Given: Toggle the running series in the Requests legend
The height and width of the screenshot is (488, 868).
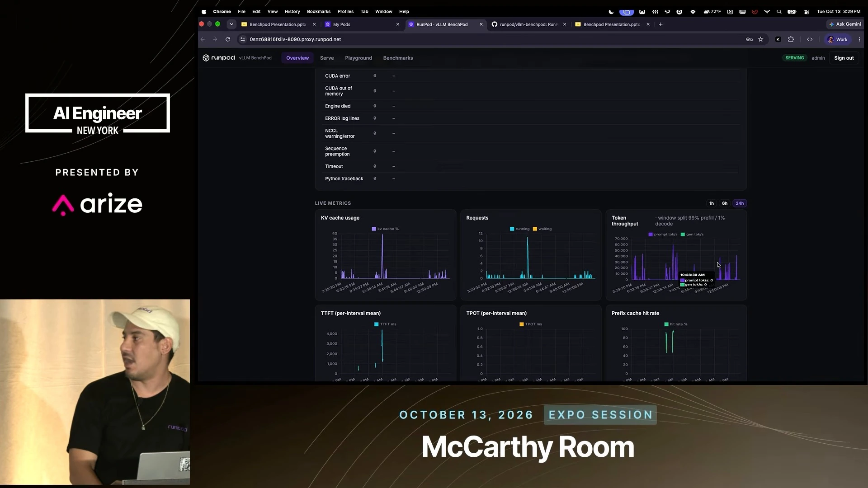Looking at the screenshot, I should pyautogui.click(x=519, y=229).
